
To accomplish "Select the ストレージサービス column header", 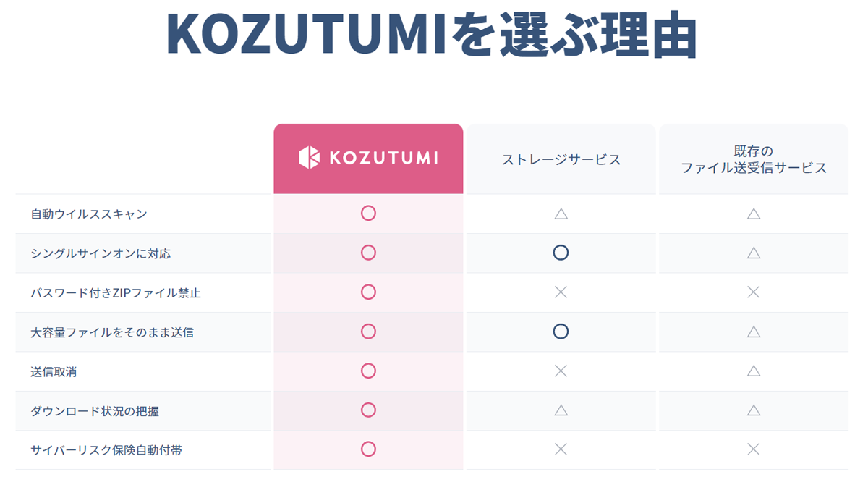I will [x=561, y=160].
